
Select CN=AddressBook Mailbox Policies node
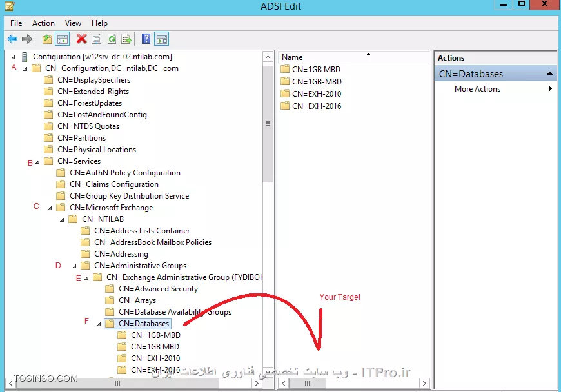pos(153,242)
